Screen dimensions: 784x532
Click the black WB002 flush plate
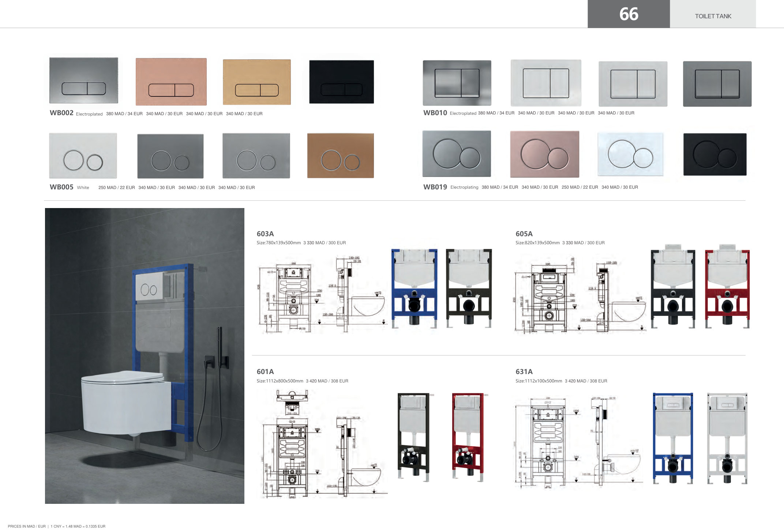tap(341, 82)
